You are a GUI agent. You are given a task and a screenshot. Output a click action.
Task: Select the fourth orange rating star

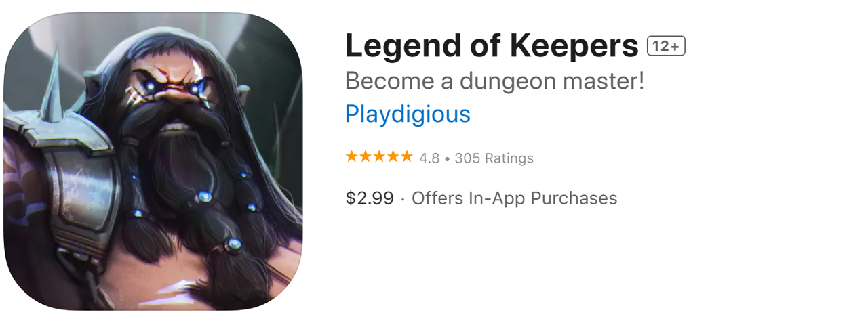393,157
